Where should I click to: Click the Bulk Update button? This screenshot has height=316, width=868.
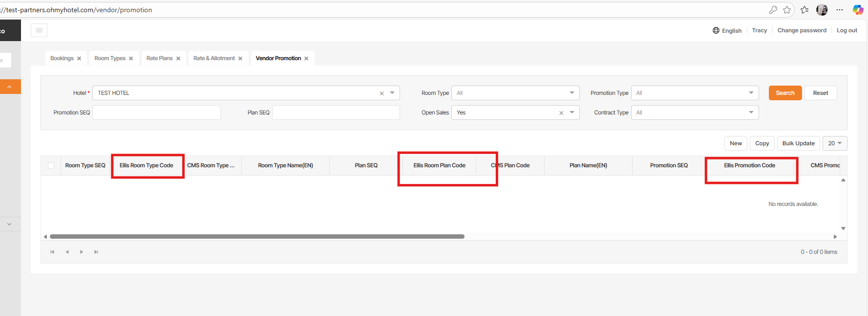[798, 143]
